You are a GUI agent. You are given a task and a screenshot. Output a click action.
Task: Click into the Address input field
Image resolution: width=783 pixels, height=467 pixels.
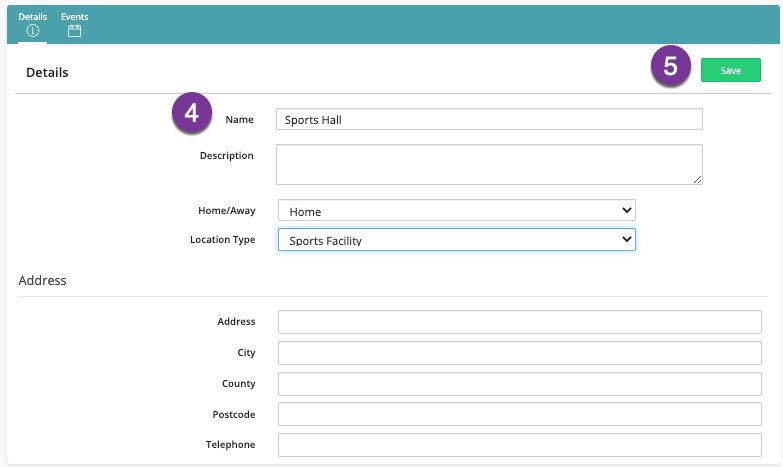coord(519,322)
